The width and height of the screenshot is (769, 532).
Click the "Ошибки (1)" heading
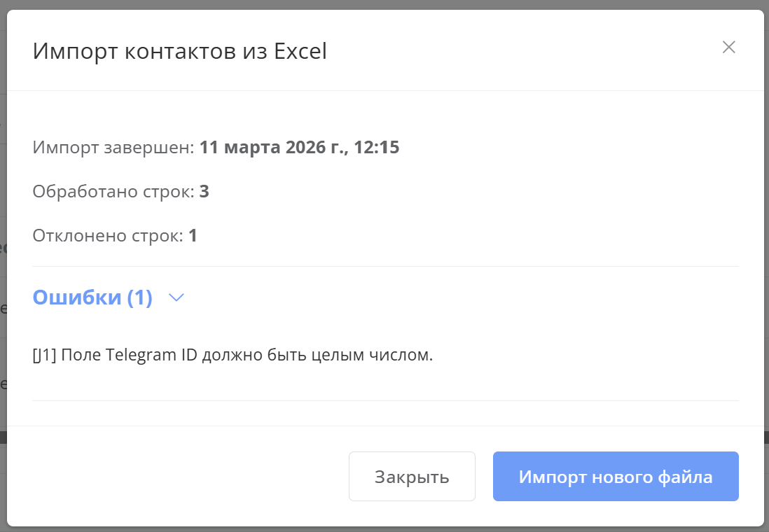(x=92, y=297)
